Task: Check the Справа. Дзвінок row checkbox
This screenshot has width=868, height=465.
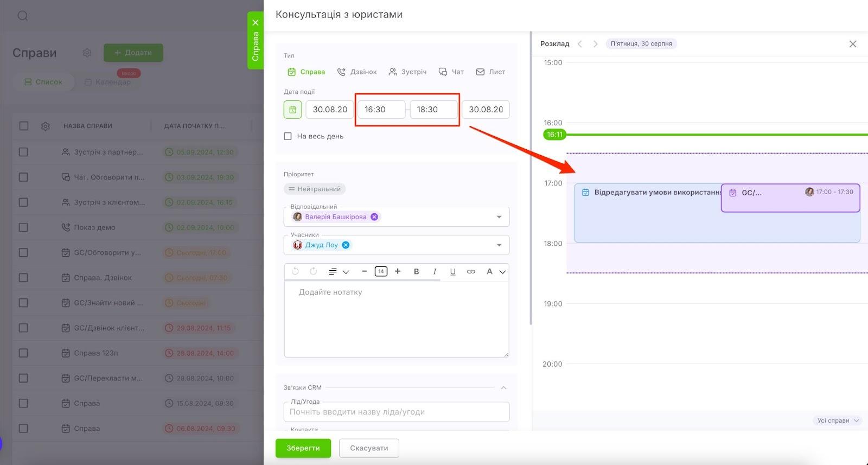Action: [x=23, y=278]
